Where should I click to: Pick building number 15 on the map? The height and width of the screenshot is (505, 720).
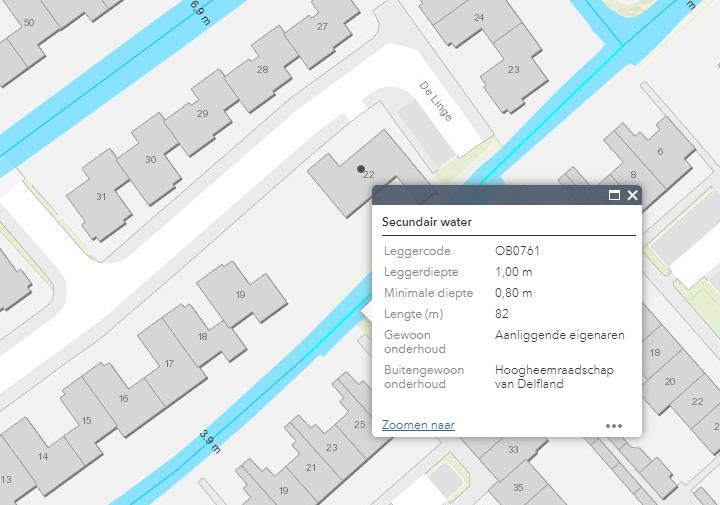pos(86,421)
